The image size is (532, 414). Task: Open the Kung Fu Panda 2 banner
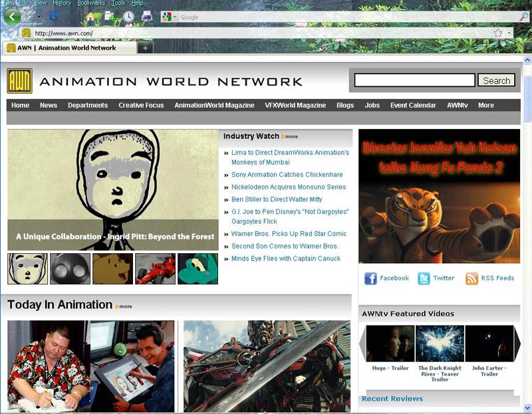(x=440, y=196)
